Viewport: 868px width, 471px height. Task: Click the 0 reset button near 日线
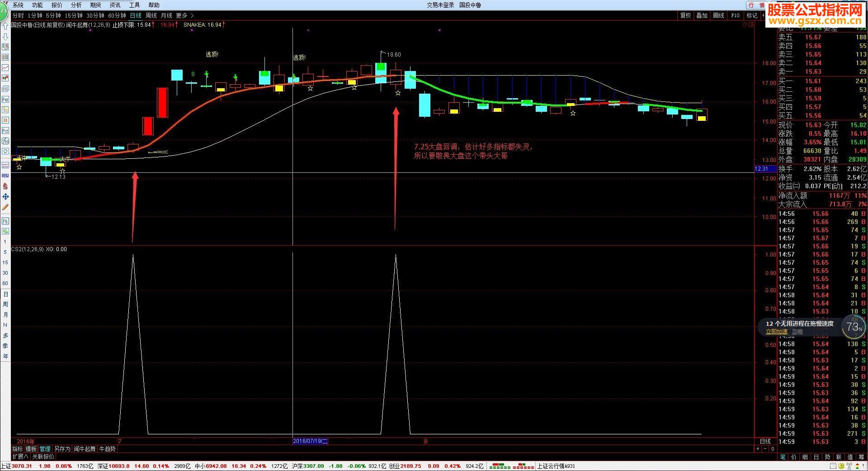(x=773, y=449)
